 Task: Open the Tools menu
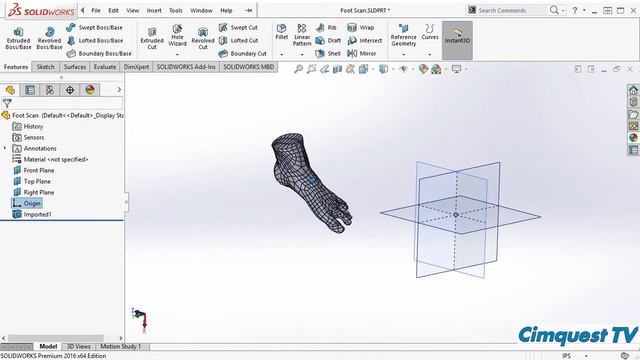click(x=176, y=11)
